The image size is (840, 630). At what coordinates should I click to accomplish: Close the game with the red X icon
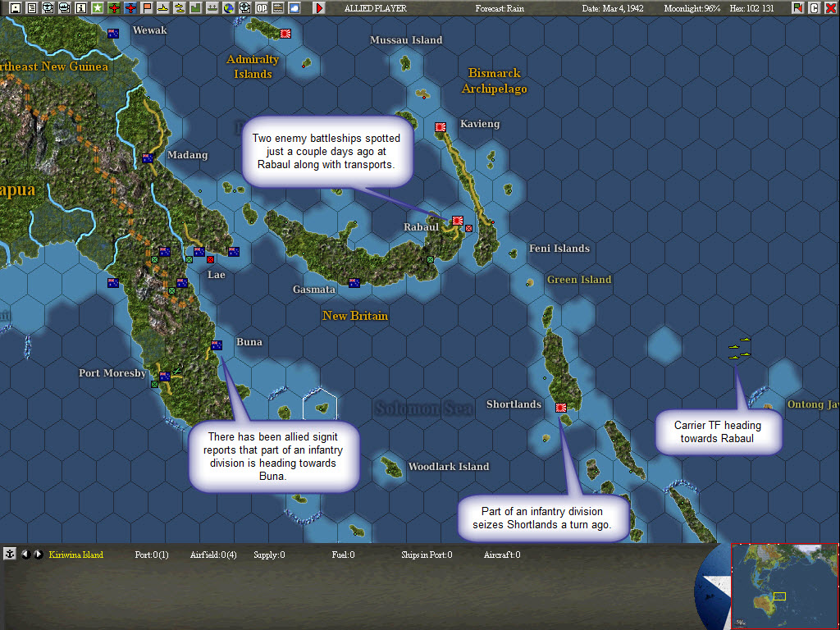tap(830, 8)
